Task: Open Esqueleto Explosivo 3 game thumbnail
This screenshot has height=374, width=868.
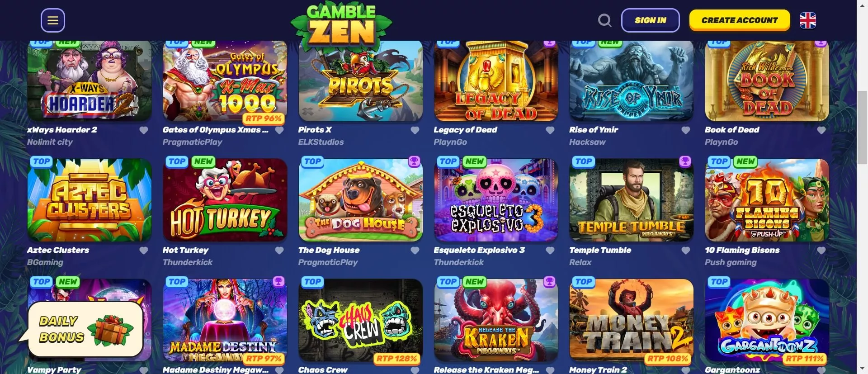Action: click(496, 200)
